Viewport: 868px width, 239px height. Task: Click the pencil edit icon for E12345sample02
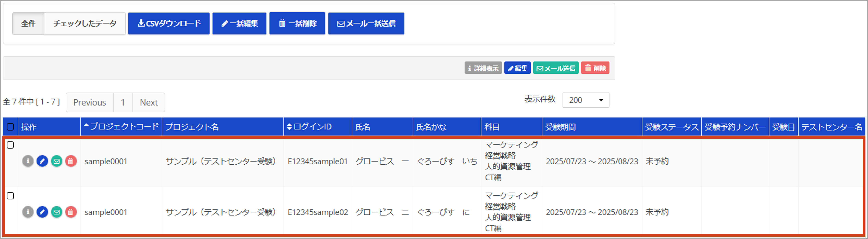pyautogui.click(x=42, y=212)
